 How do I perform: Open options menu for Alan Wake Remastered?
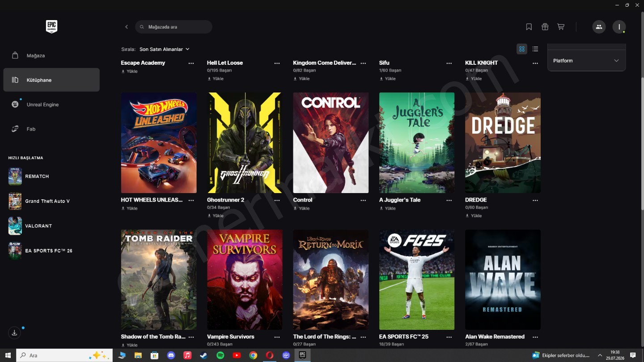(x=535, y=337)
